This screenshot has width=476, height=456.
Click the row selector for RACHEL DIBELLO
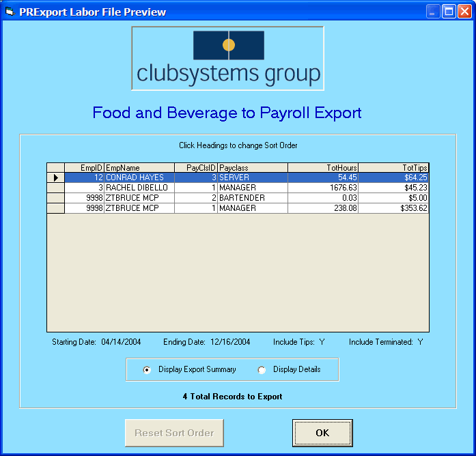click(x=55, y=188)
